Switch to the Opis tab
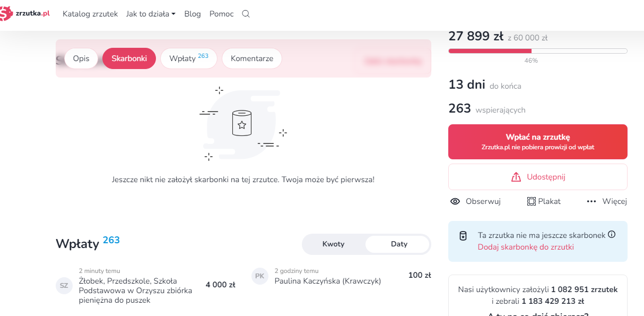 81,58
